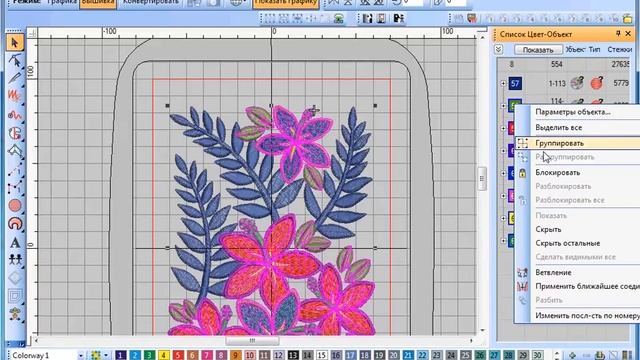Choose Скрыть in context menu
Image resolution: width=640 pixels, height=360 pixels.
[x=548, y=229]
